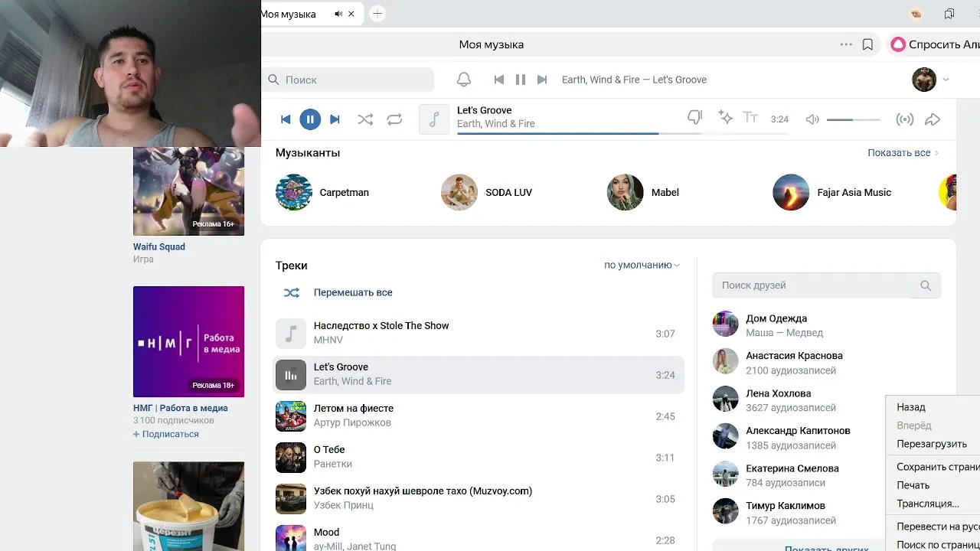Click the dislike thumbs-down icon
980x551 pixels.
tap(695, 118)
